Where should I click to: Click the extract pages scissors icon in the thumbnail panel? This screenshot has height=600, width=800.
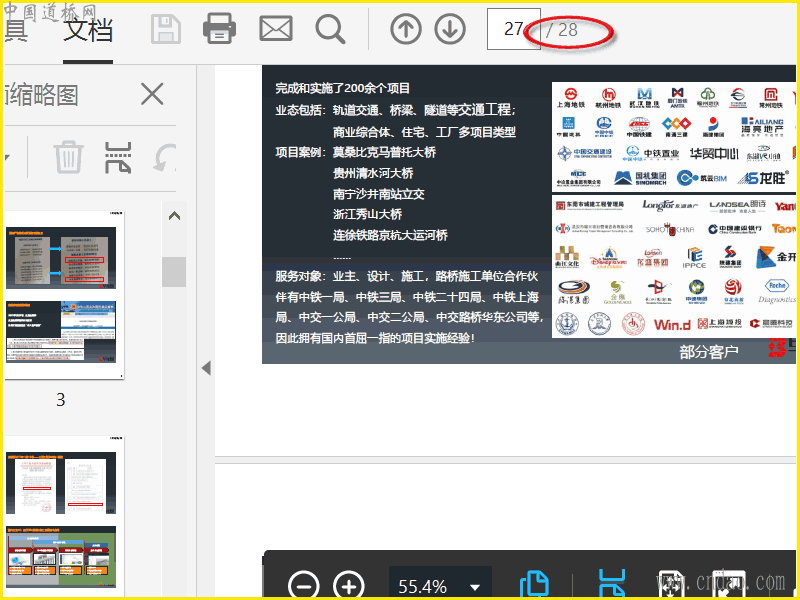click(x=118, y=157)
